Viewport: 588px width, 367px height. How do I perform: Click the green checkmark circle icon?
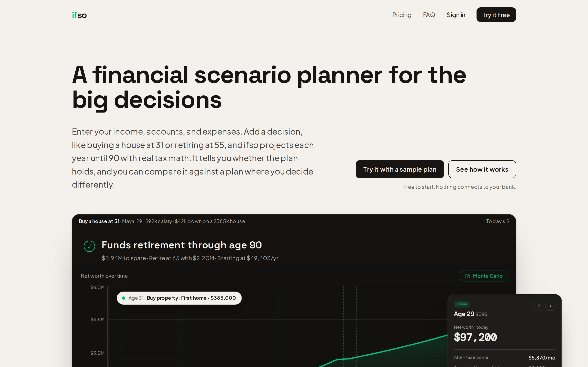tap(89, 246)
